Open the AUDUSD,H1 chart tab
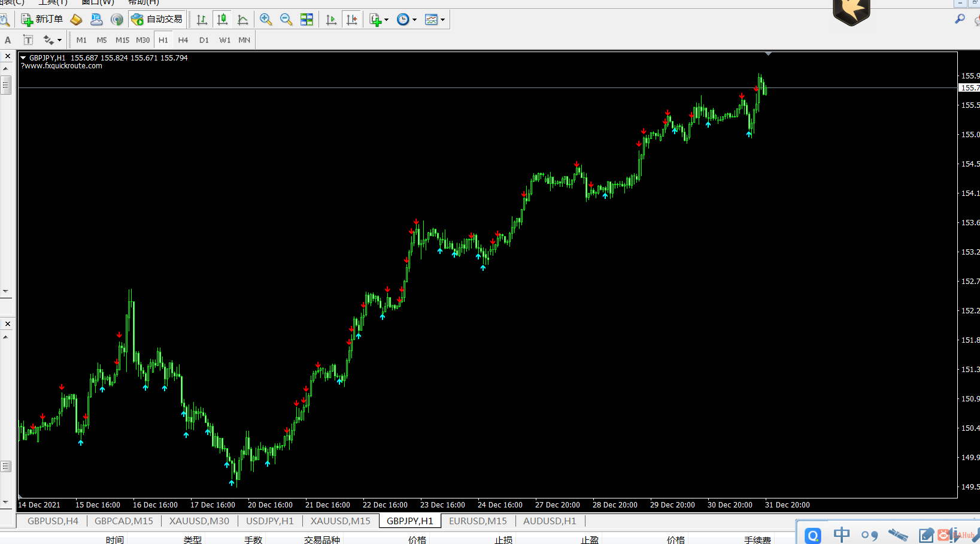 tap(550, 521)
